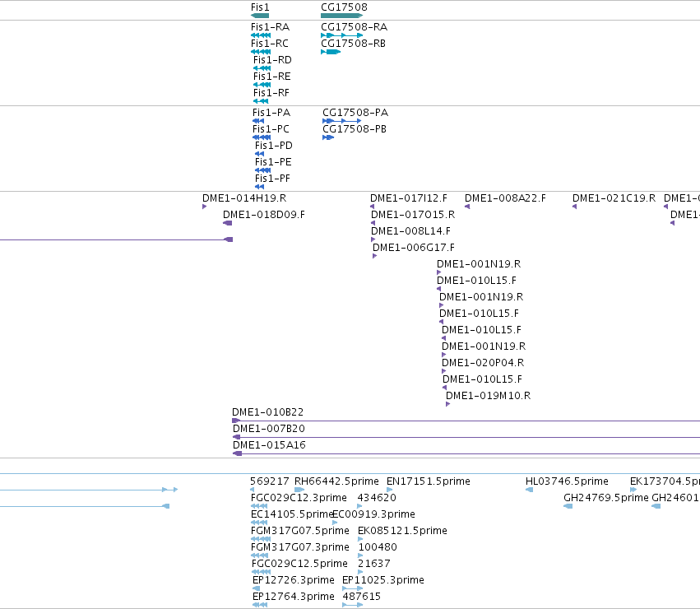The width and height of the screenshot is (700, 609).
Task: Click the Fis1-RD transcript glyph
Action: [x=262, y=68]
